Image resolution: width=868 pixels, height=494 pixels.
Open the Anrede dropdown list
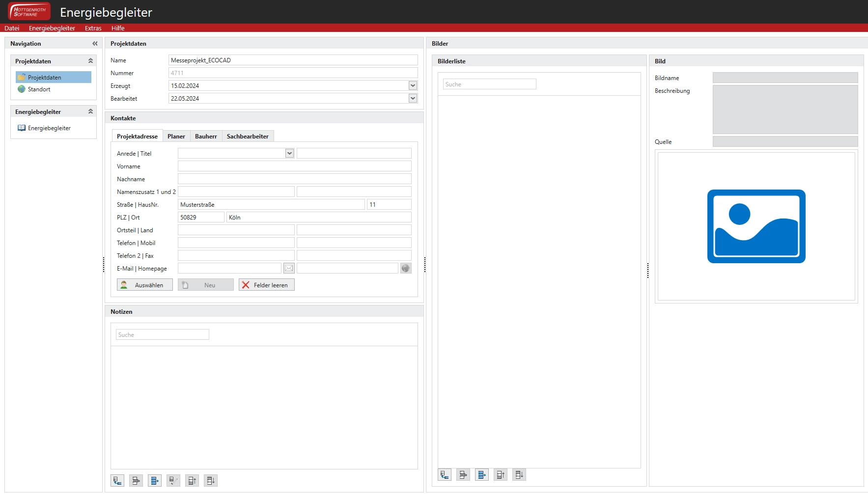tap(289, 154)
